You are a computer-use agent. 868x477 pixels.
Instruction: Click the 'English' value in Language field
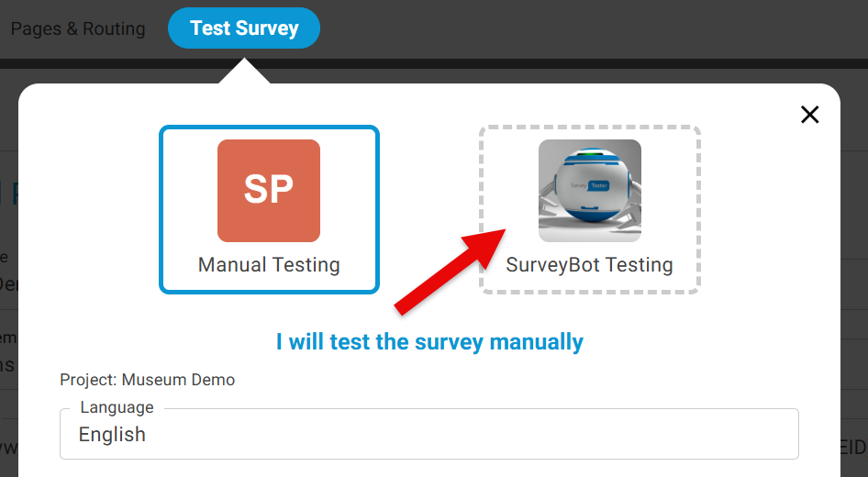click(x=112, y=434)
